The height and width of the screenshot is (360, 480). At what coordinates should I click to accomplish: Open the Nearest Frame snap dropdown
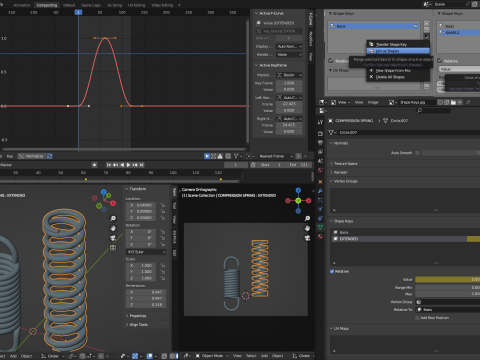(276, 156)
